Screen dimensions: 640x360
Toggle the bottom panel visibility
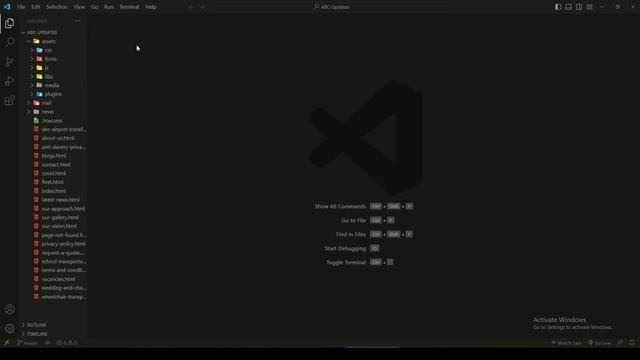point(568,7)
